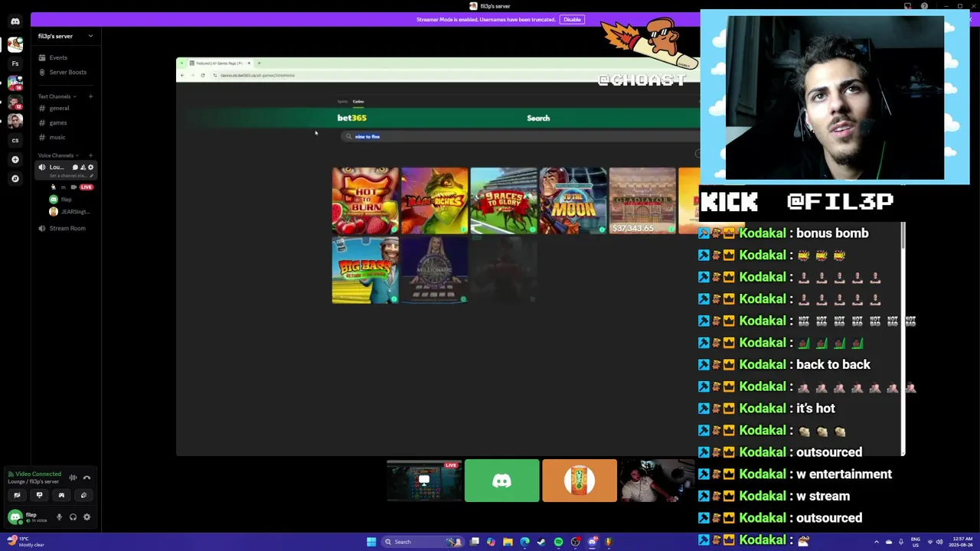Viewport: 980px width, 551px height.
Task: Watch the LIVE stream badge in Lounge
Action: point(86,187)
